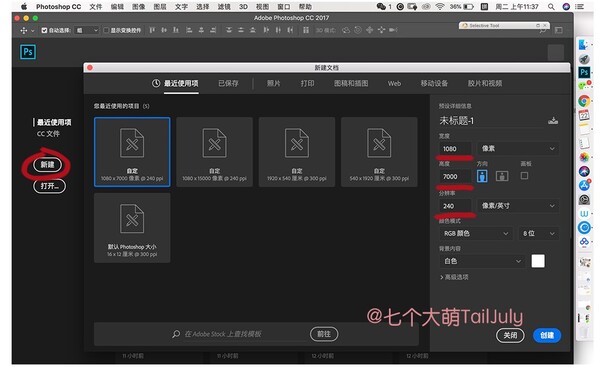Click the search magnifier in Photoshop options bar
This screenshot has height=372, width=600.
coord(543,30)
